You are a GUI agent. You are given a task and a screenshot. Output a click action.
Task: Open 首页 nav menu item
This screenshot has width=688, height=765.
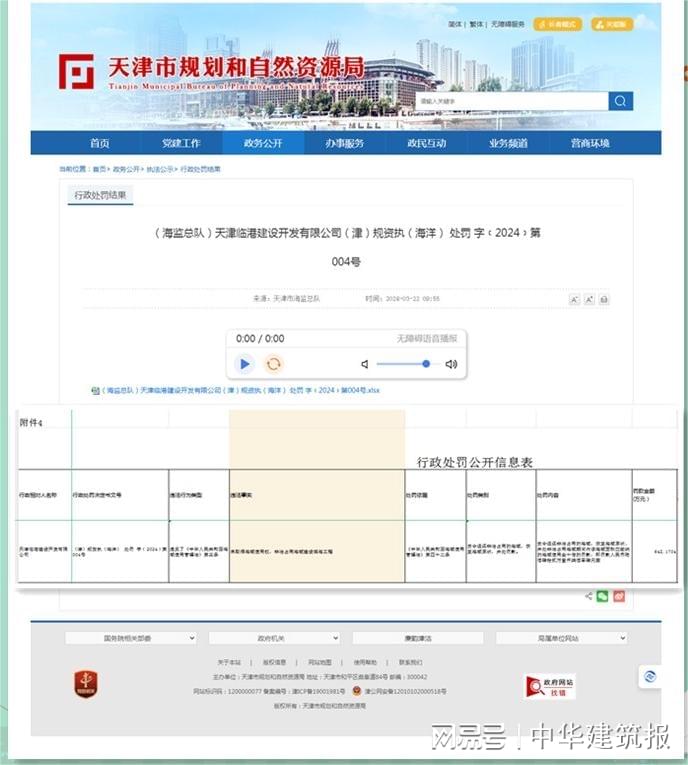point(100,143)
